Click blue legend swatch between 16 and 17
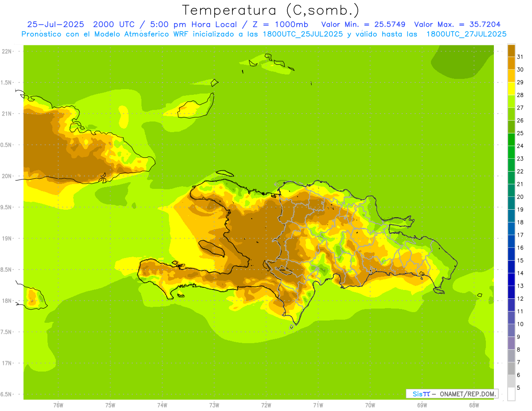The width and height of the screenshot is (532, 411). [x=511, y=241]
